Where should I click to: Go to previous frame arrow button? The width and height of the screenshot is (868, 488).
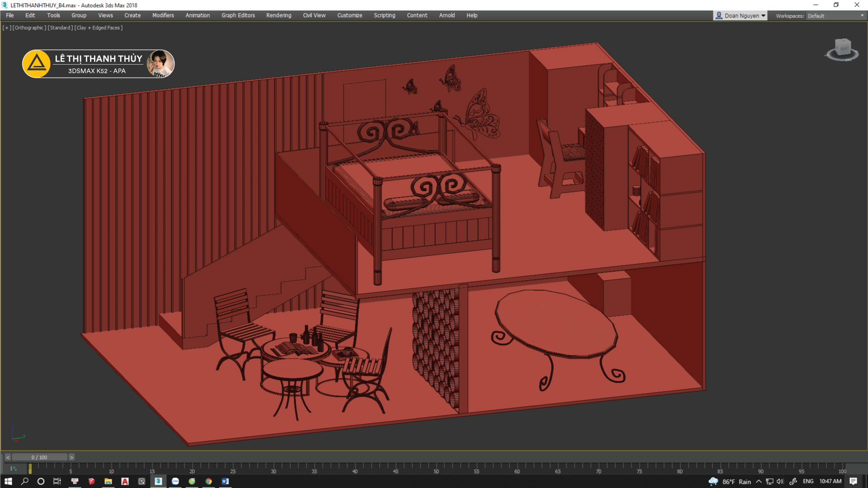pyautogui.click(x=8, y=457)
